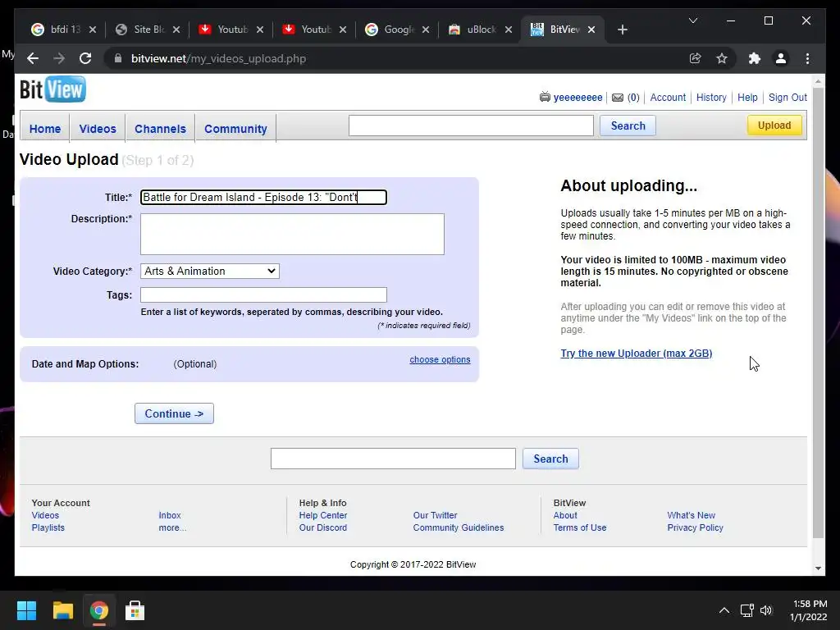Open the Account link
The height and width of the screenshot is (630, 840).
(668, 98)
